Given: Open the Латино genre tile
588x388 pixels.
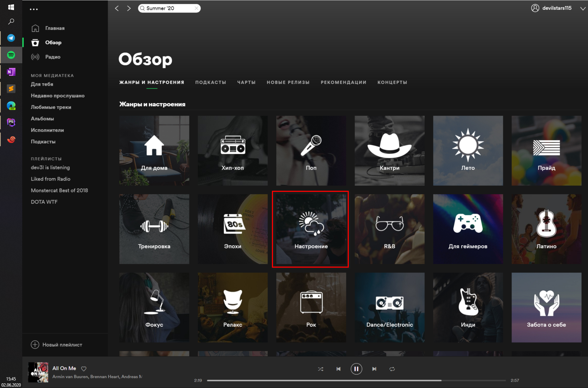Looking at the screenshot, I should click(546, 229).
